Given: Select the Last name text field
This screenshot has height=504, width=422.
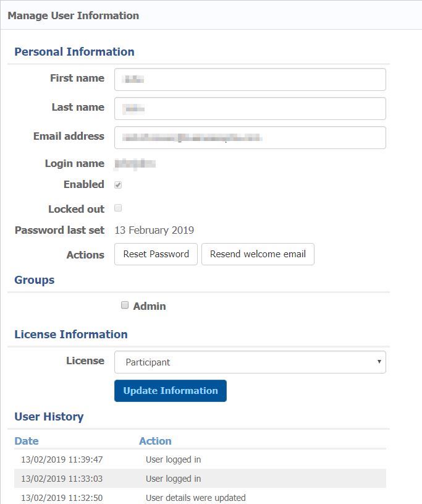Looking at the screenshot, I should [250, 108].
